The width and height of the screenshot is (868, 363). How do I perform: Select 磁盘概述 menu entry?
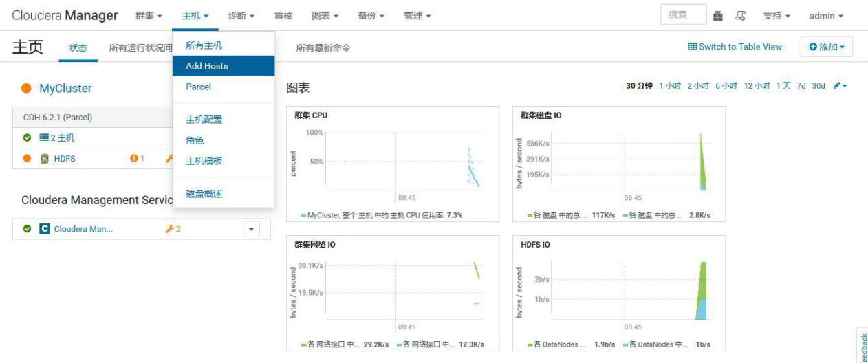click(x=224, y=194)
